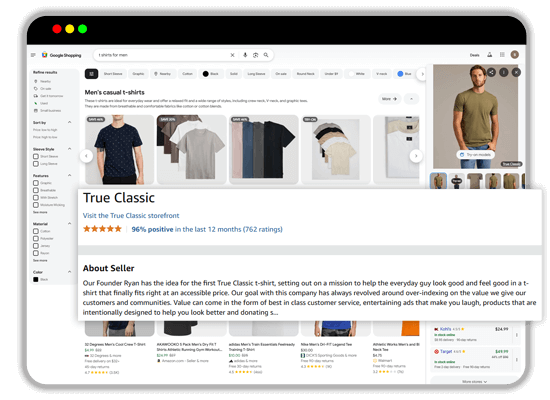This screenshot has width=550, height=400.
Task: Open the navy patterned t-shirt card
Action: (x=120, y=149)
